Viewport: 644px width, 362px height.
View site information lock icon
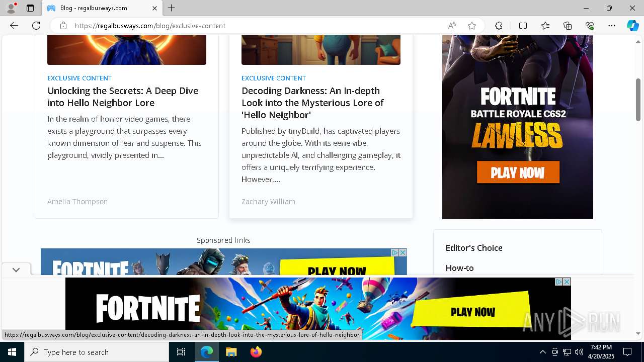pos(63,26)
